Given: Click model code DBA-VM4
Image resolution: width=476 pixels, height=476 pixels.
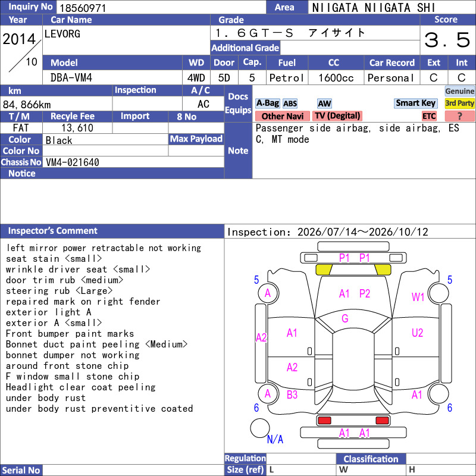Looking at the screenshot, I should pos(71,78).
